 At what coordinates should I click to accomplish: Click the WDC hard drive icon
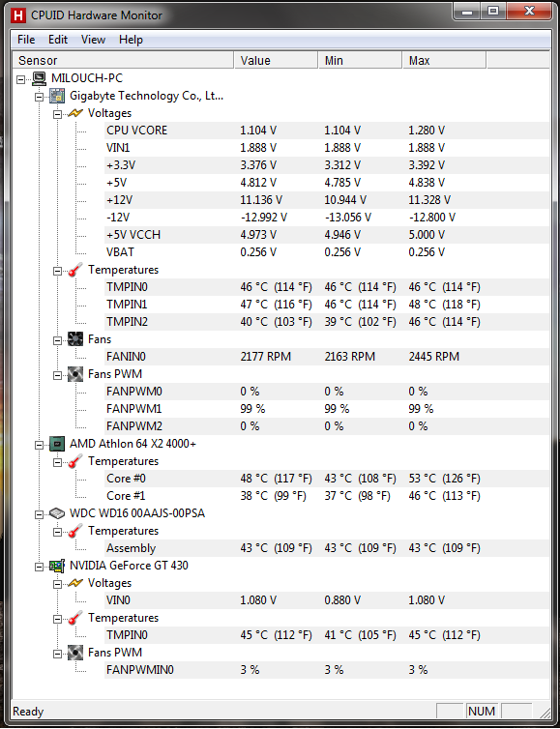57,513
